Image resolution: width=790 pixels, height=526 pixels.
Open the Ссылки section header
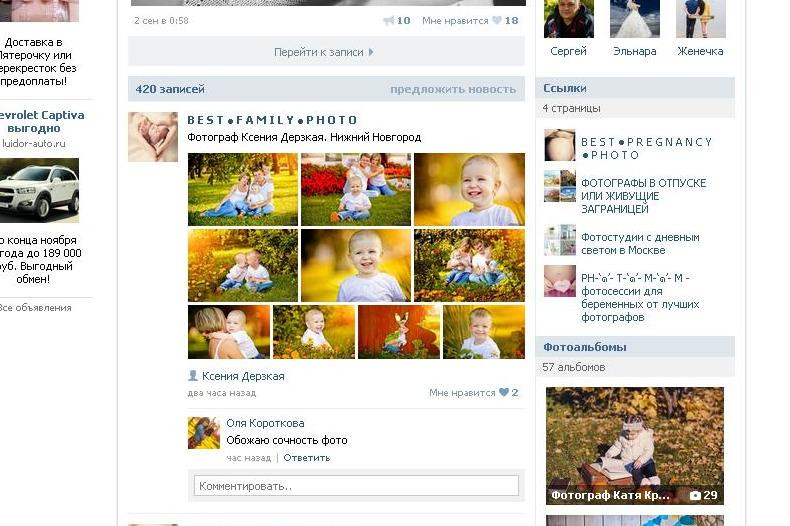coord(565,88)
